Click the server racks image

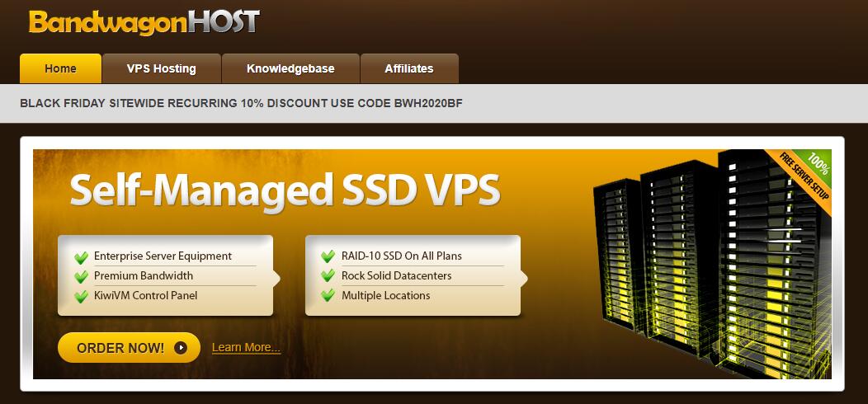(711, 265)
